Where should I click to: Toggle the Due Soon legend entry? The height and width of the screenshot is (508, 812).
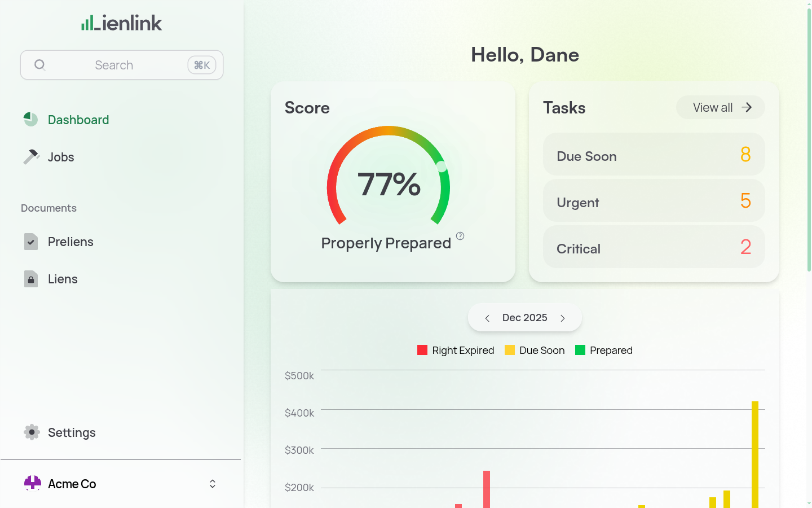535,350
